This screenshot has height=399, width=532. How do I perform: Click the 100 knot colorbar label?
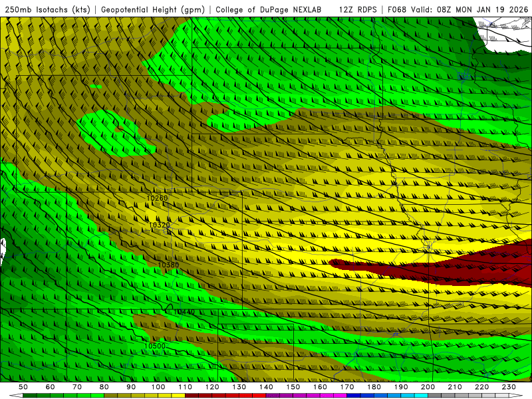(158, 387)
